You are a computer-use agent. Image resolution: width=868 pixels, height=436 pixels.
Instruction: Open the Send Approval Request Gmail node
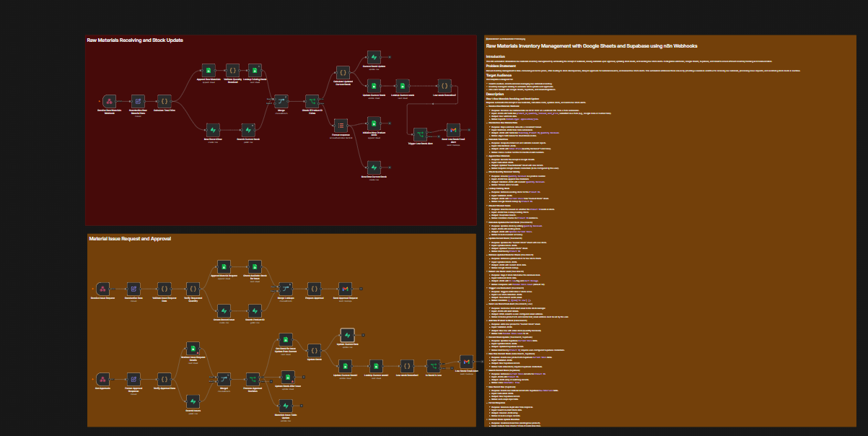pyautogui.click(x=345, y=288)
